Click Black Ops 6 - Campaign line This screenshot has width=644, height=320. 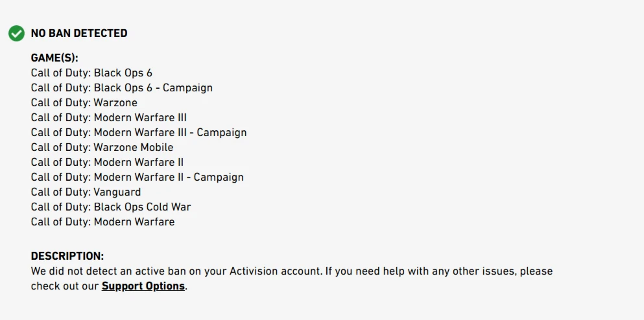pyautogui.click(x=122, y=88)
